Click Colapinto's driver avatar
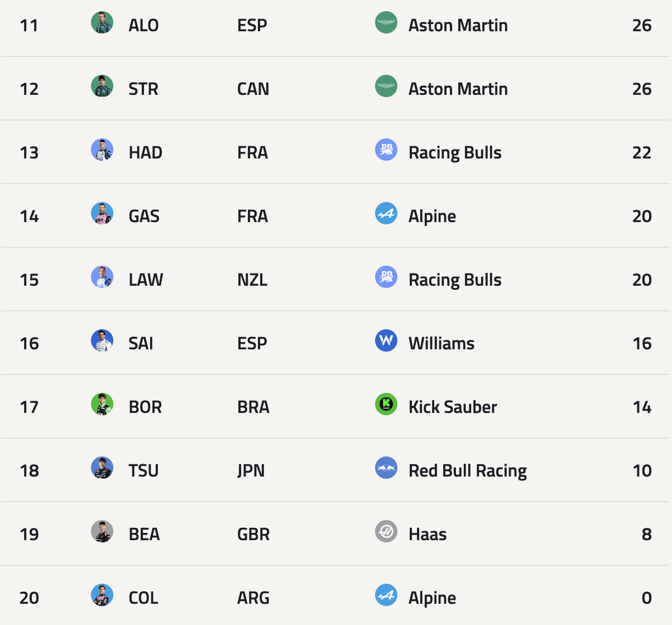Viewport: 672px width, 625px height. click(102, 595)
